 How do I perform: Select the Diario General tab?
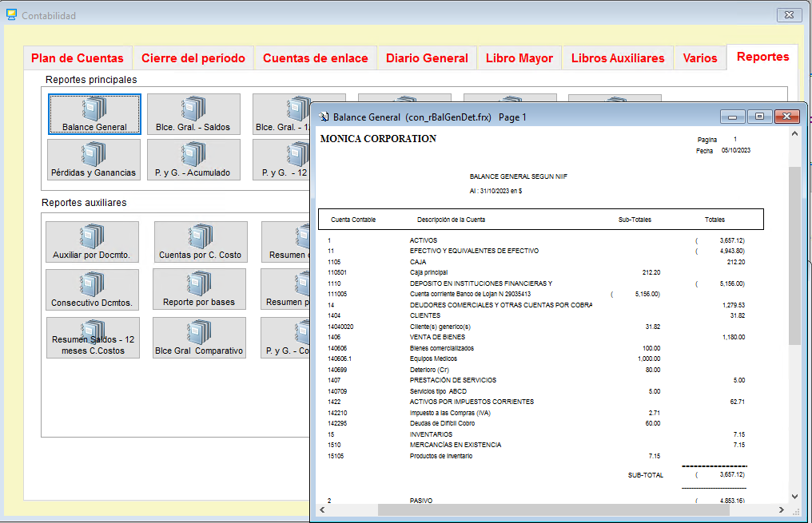pos(427,58)
